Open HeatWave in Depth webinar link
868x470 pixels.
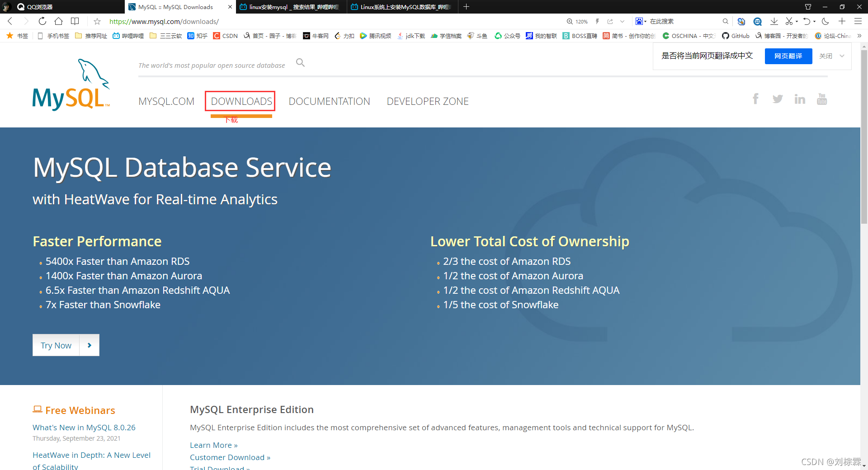91,461
